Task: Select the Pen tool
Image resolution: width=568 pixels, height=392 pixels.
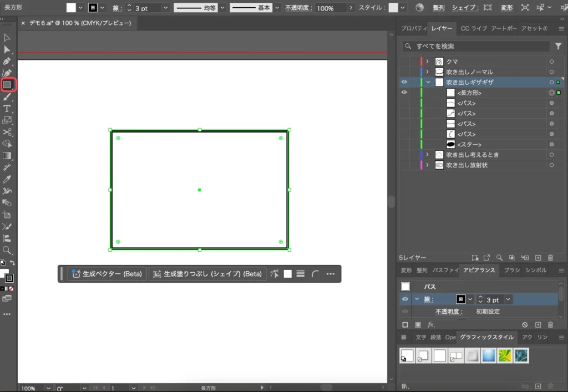Action: coord(7,62)
